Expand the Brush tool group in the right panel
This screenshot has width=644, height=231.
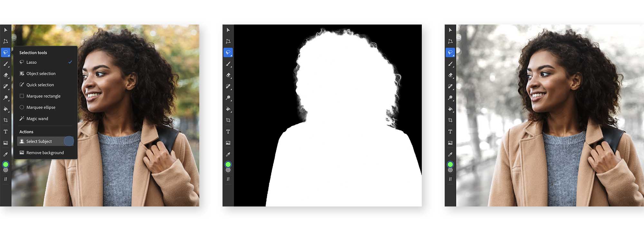pos(450,64)
